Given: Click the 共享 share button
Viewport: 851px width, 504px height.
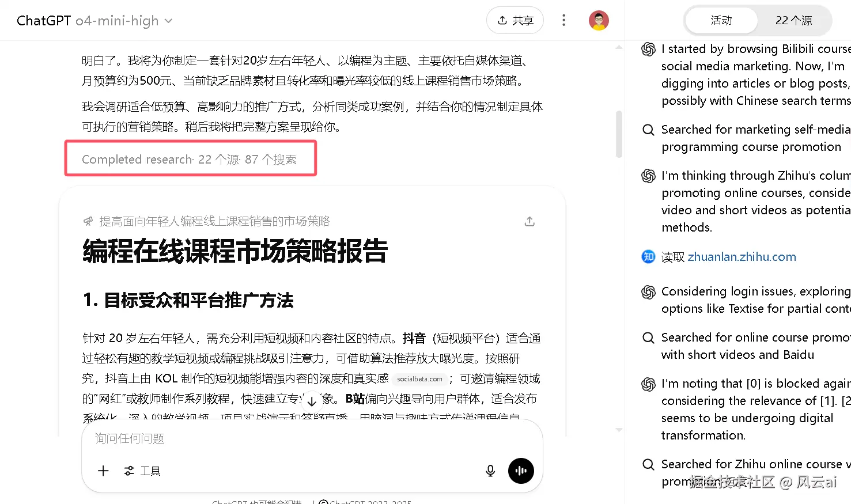Looking at the screenshot, I should pos(515,21).
